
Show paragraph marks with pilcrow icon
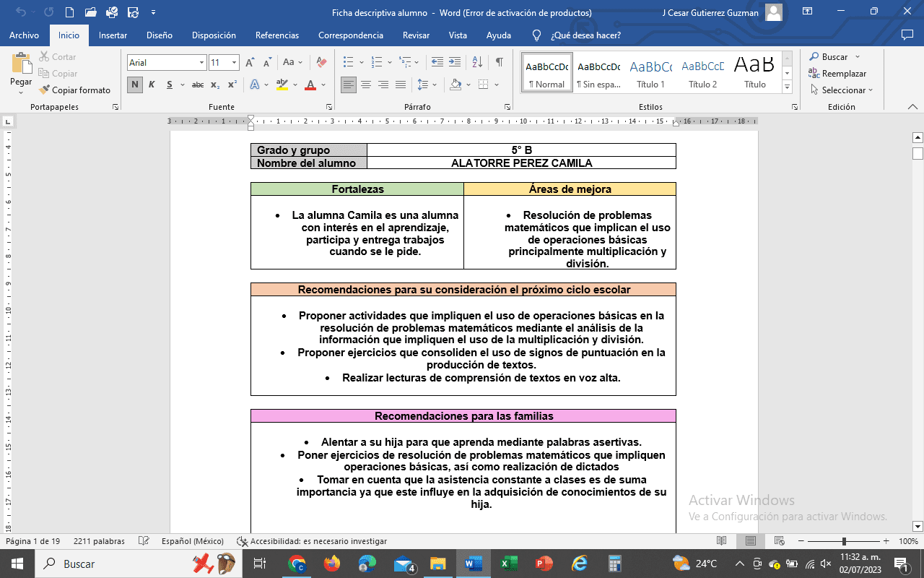pyautogui.click(x=499, y=63)
